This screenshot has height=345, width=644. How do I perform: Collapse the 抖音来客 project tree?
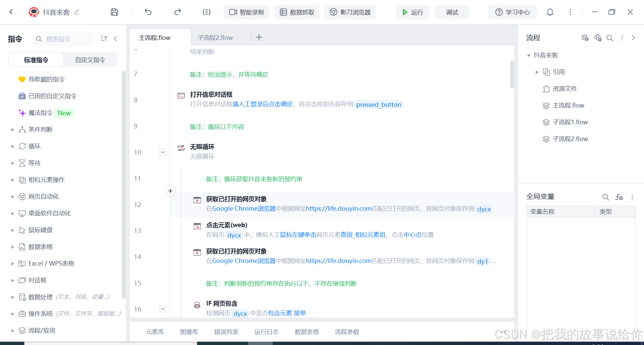529,55
